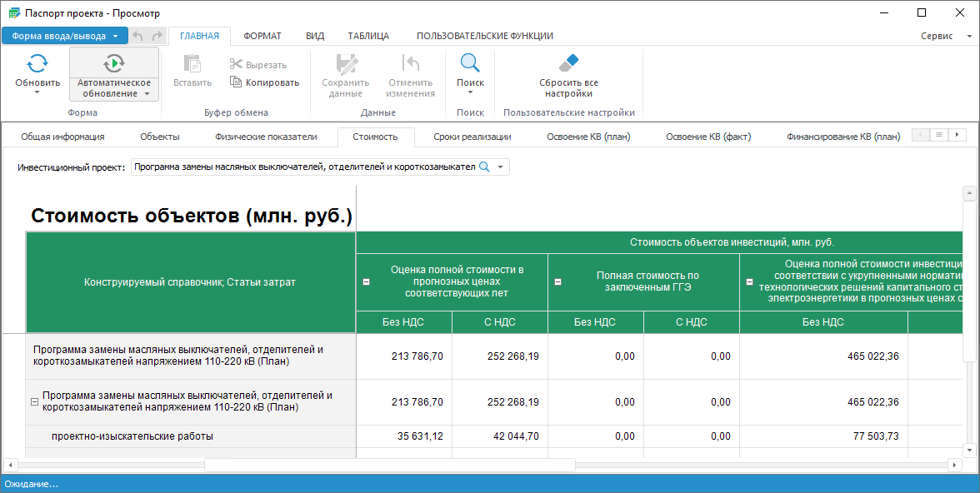This screenshot has width=980, height=493.
Task: Open Сроки реализации tab
Action: pyautogui.click(x=472, y=137)
